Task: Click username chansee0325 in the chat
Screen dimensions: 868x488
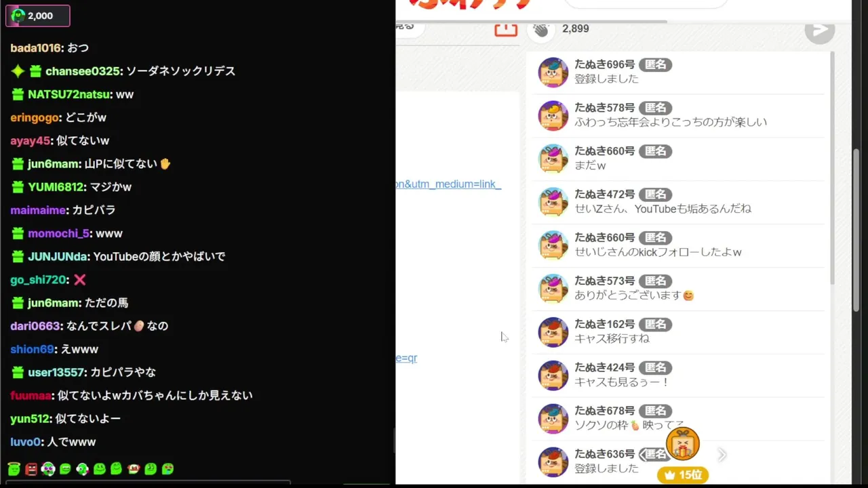Action: point(83,71)
